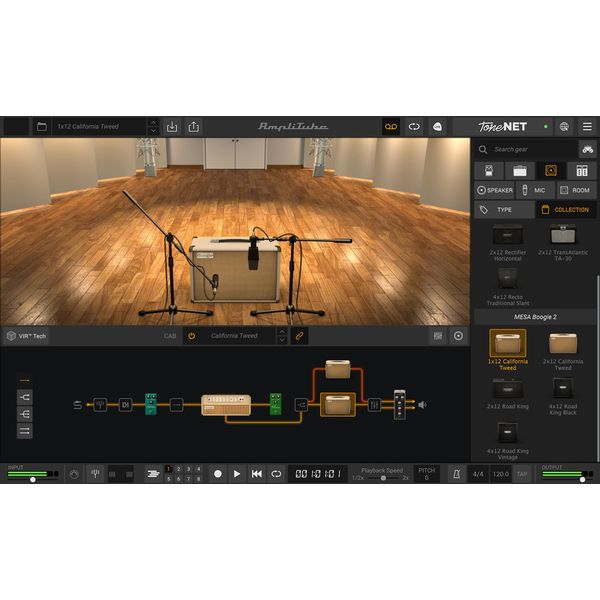
Task: Step to previous cabinet model up arrow
Action: 282,332
